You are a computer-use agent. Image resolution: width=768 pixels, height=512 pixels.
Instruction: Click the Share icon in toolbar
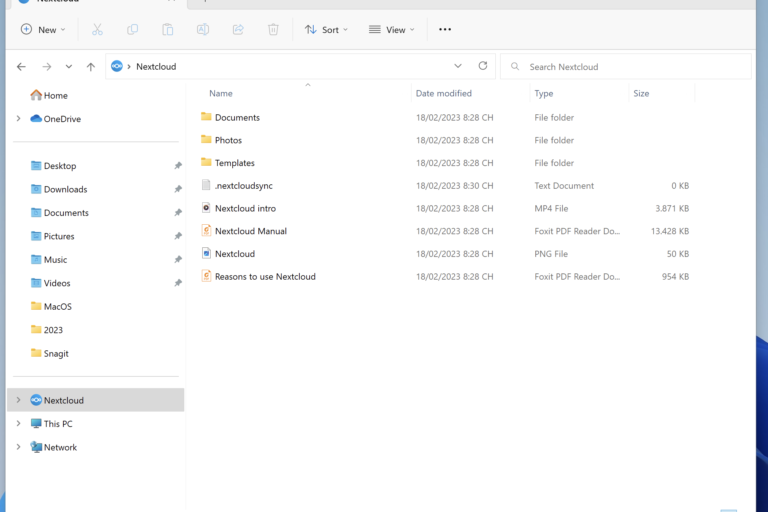[x=238, y=29]
